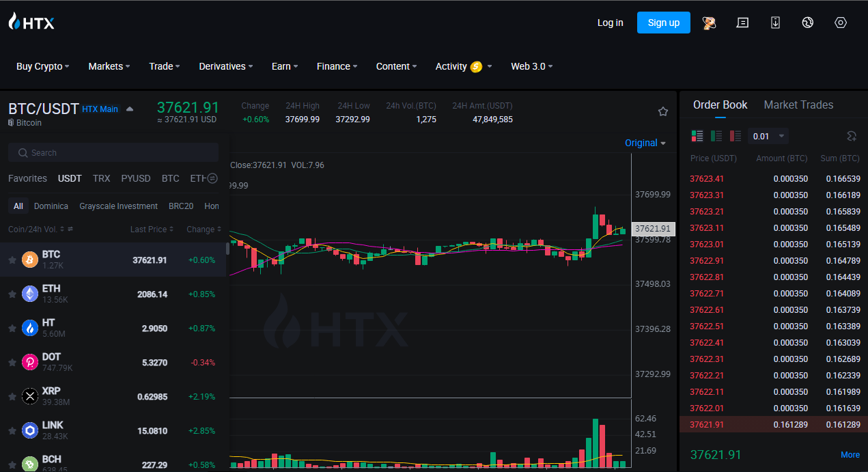Select the BRC20 category filter
The width and height of the screenshot is (868, 472).
(x=181, y=206)
